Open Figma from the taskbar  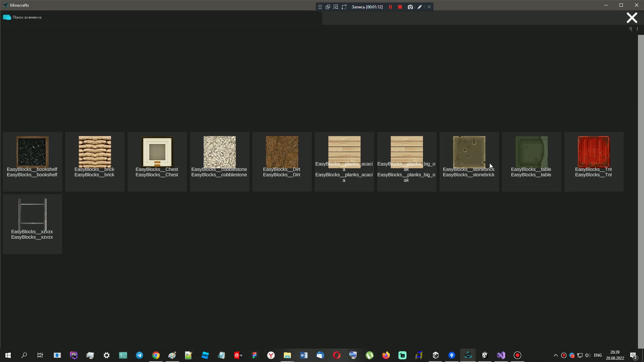(x=255, y=355)
